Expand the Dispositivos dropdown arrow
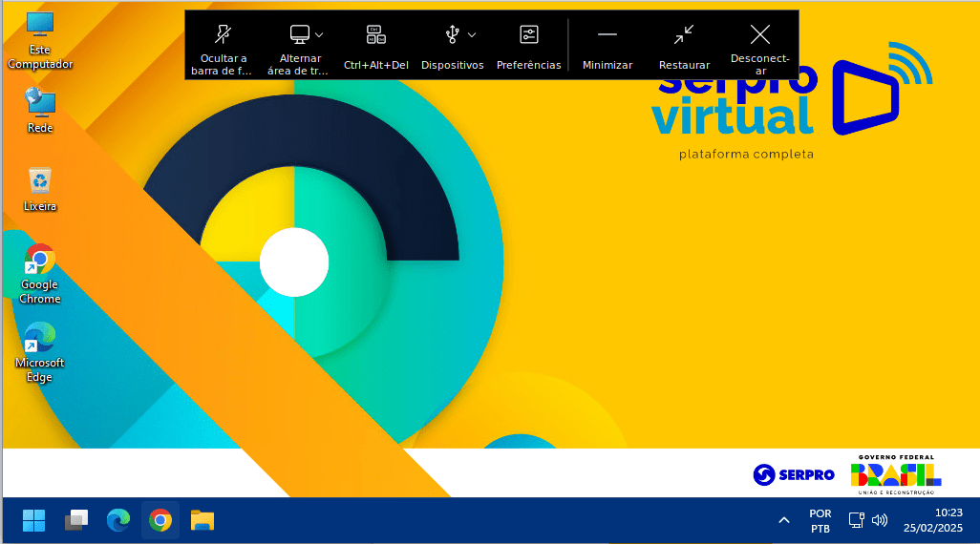Viewport: 980px width, 544px height. (472, 35)
